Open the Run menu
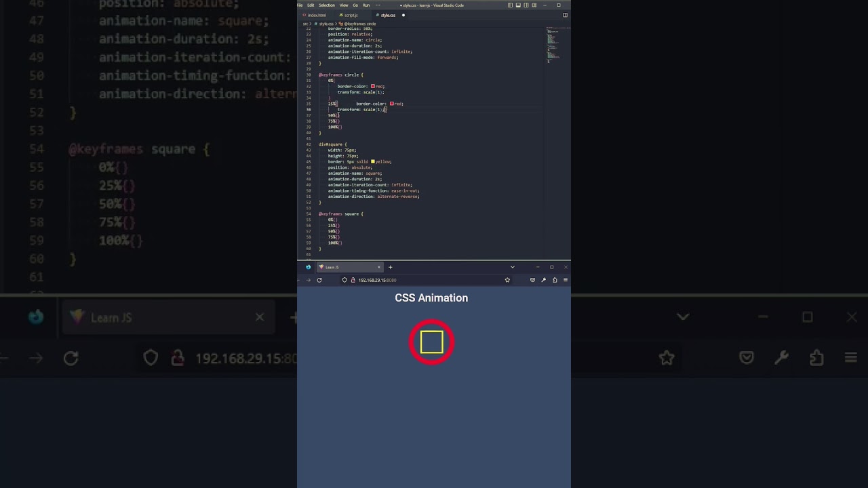 [366, 5]
